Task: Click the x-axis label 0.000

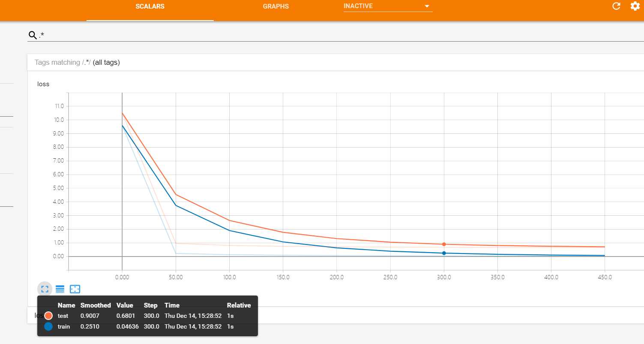Action: point(122,277)
